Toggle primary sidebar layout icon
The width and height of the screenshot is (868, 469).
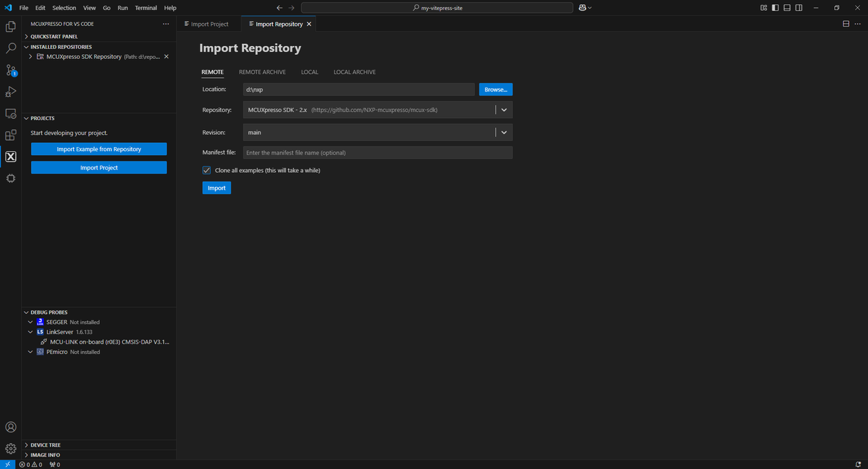(x=776, y=8)
